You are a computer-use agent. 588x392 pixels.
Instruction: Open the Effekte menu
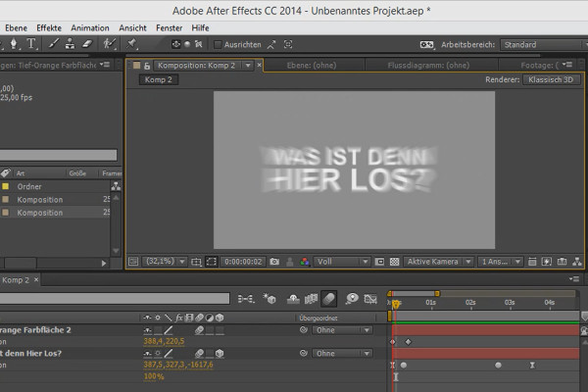tap(49, 28)
